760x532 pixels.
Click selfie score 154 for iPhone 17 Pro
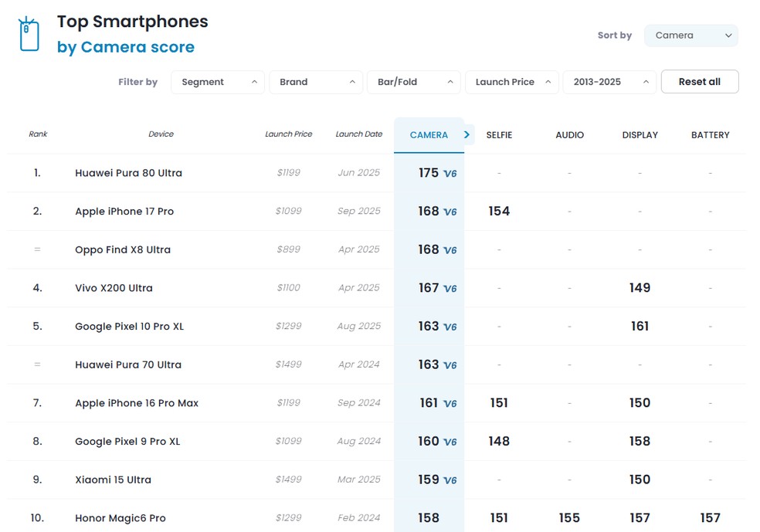point(499,212)
